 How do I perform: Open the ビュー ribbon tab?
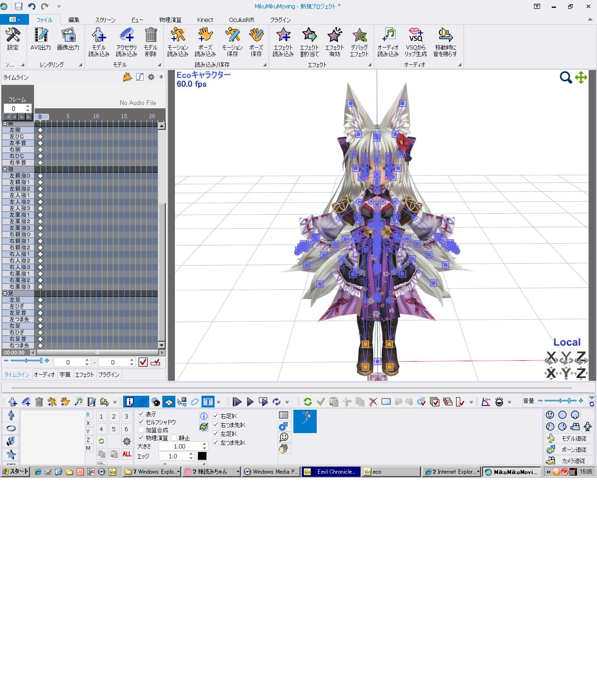[137, 20]
